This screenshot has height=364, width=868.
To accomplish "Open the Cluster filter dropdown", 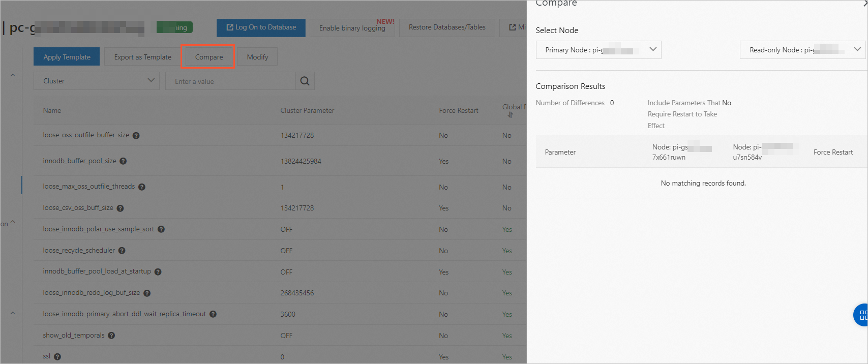I will (97, 81).
